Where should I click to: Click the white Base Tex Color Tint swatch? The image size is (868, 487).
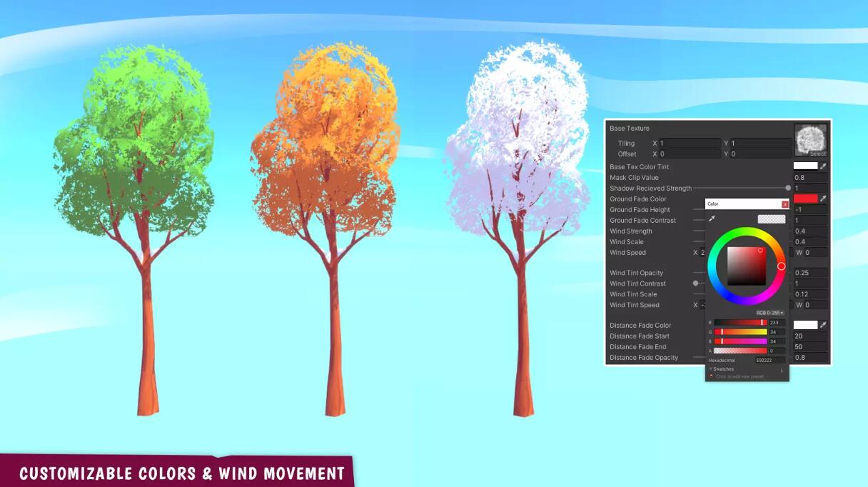pyautogui.click(x=805, y=166)
